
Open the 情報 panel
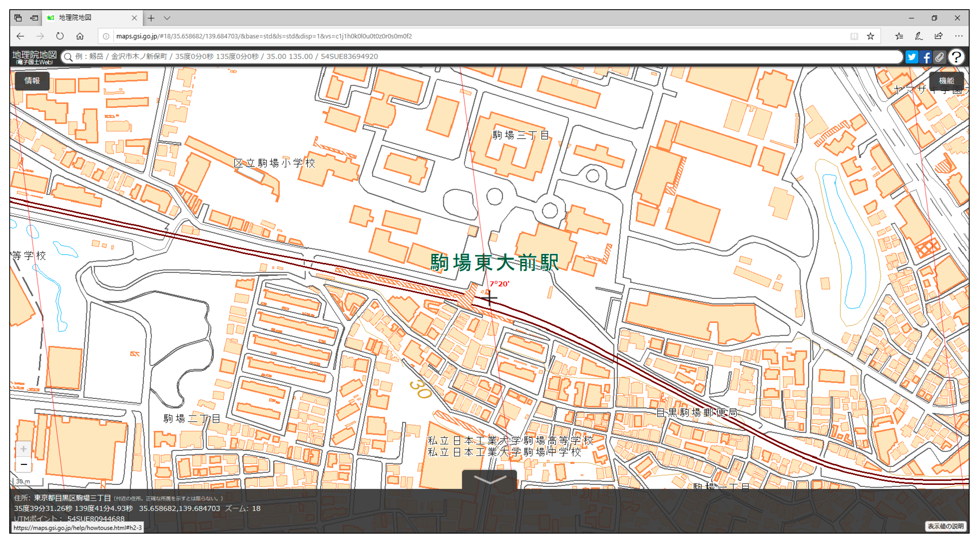click(32, 81)
